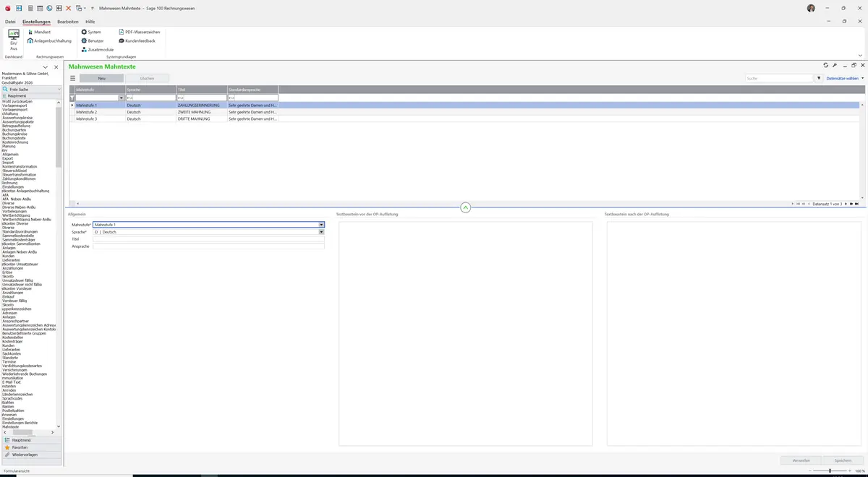Jump to the last record in navigator
868x477 pixels.
tap(856, 204)
